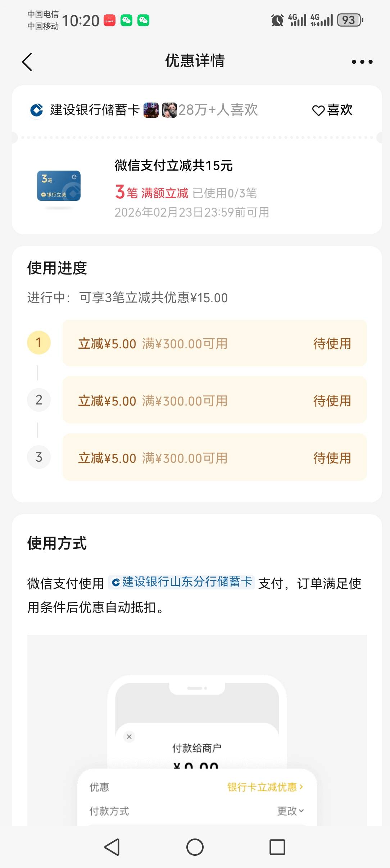This screenshot has height=868, width=390.
Task: Open recent apps with square button
Action: click(x=277, y=847)
